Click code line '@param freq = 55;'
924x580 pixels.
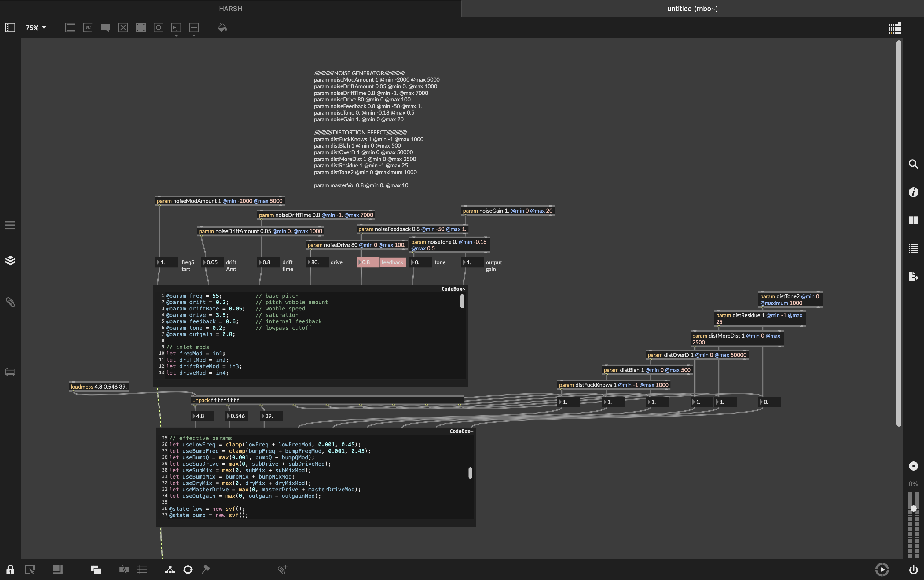point(194,296)
